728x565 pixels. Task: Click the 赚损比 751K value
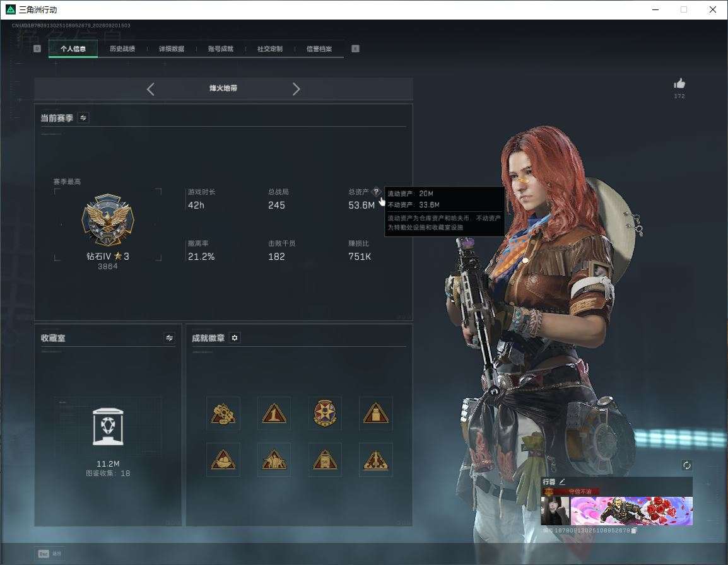click(360, 256)
